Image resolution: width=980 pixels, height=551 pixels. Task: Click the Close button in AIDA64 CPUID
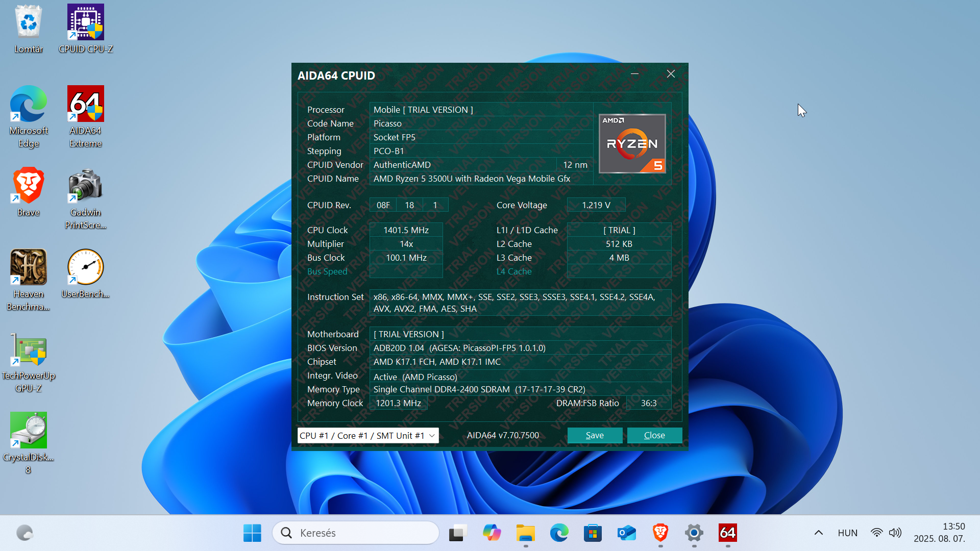(654, 435)
